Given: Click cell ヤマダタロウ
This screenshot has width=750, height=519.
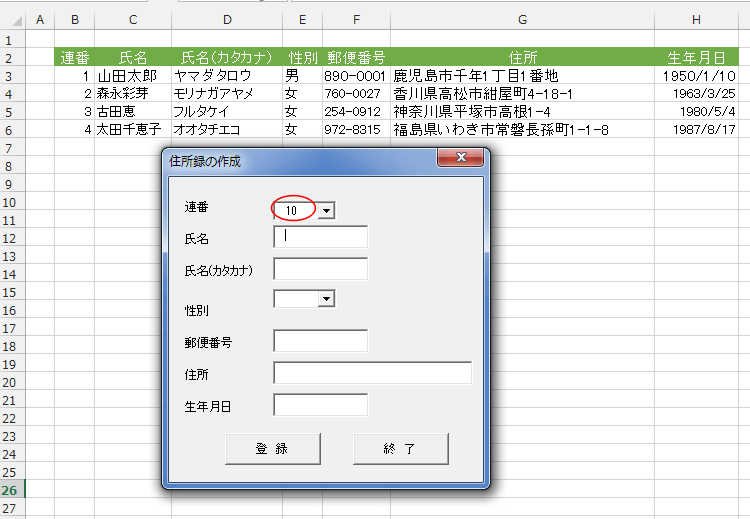Looking at the screenshot, I should 227,76.
